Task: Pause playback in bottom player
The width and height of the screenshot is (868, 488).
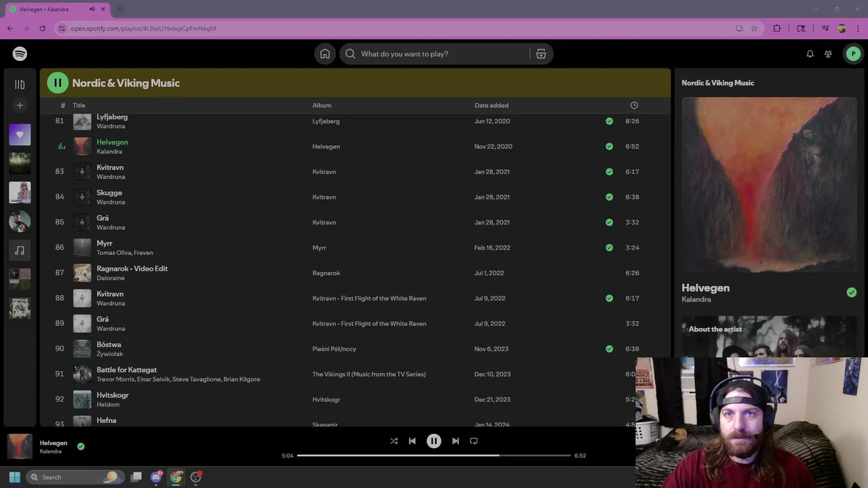Action: coord(434,441)
